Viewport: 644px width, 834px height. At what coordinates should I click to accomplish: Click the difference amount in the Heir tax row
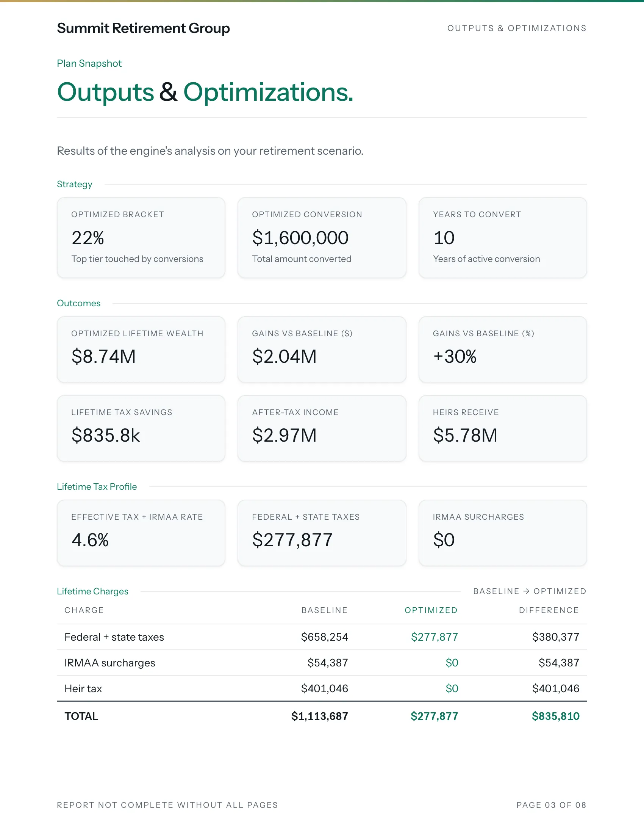pos(555,688)
